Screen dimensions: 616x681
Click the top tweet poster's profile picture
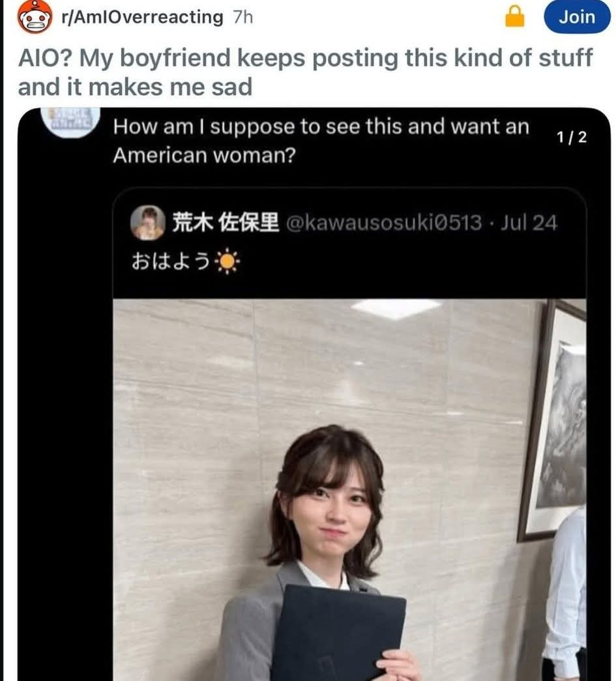(x=70, y=122)
